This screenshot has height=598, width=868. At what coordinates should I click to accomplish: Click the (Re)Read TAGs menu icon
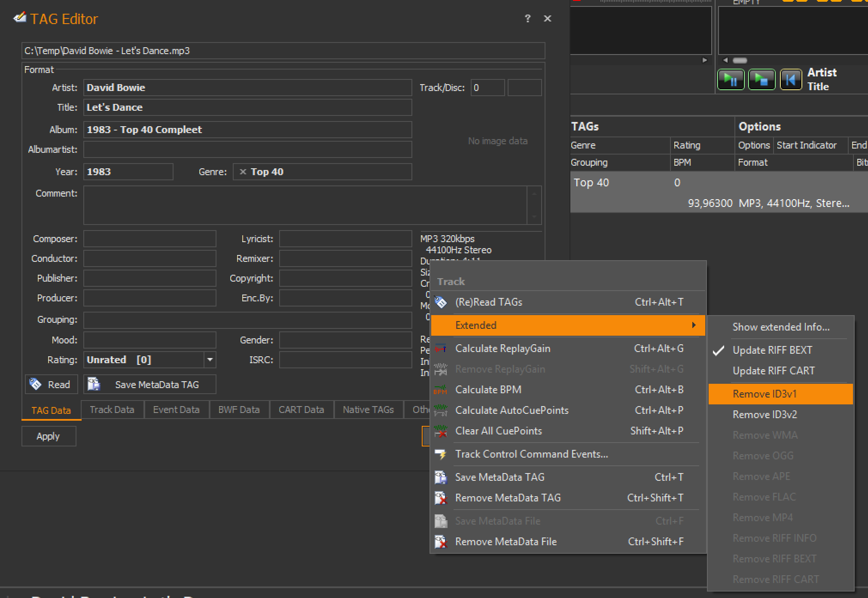pos(441,302)
